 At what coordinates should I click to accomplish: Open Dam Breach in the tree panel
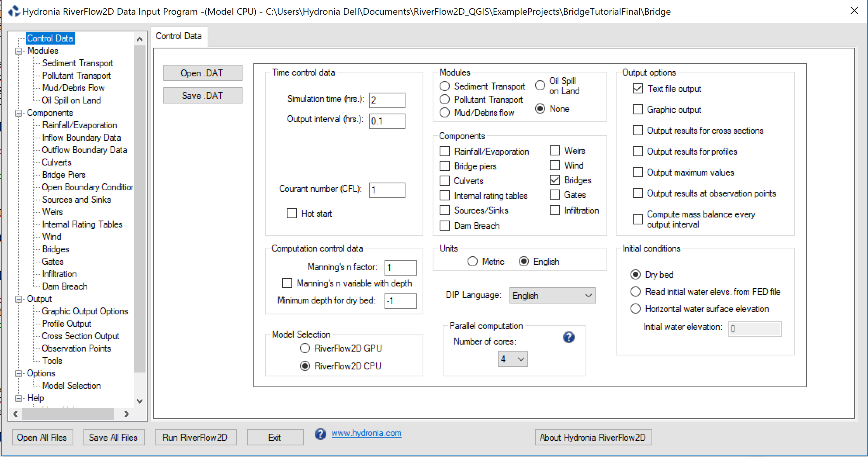coord(65,286)
